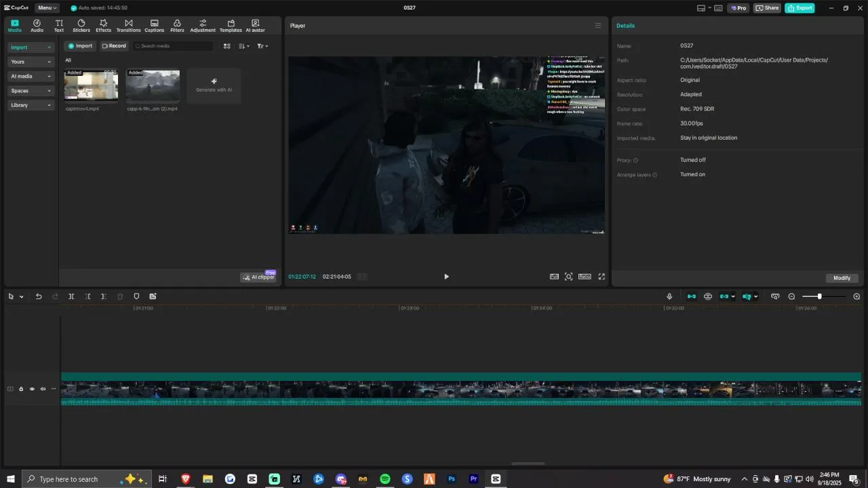Enter fullscreen player view
This screenshot has height=488, width=868.
(x=601, y=277)
